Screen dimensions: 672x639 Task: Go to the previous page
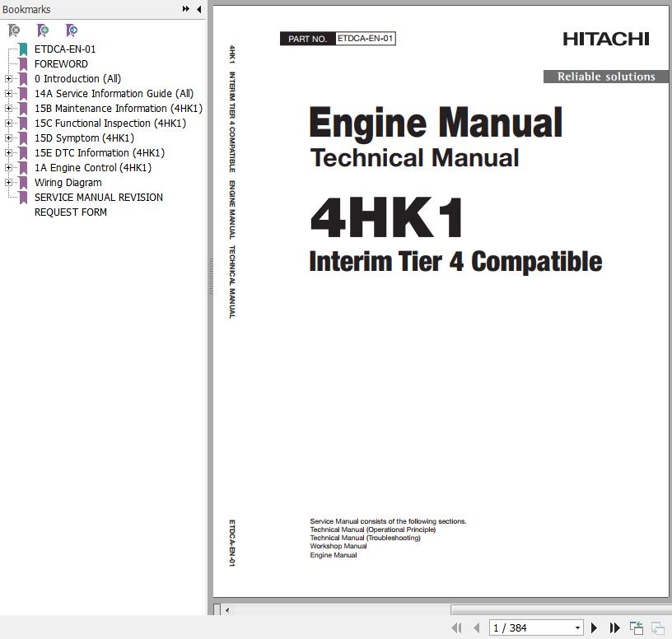point(477,627)
